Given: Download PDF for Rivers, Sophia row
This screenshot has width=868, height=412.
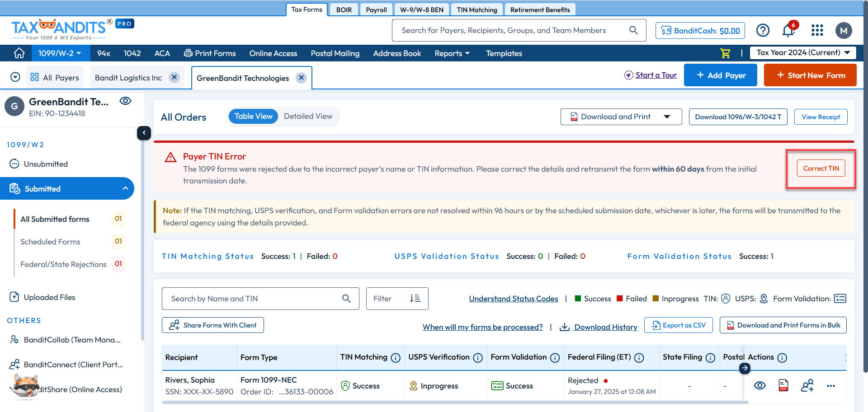Looking at the screenshot, I should pyautogui.click(x=783, y=385).
